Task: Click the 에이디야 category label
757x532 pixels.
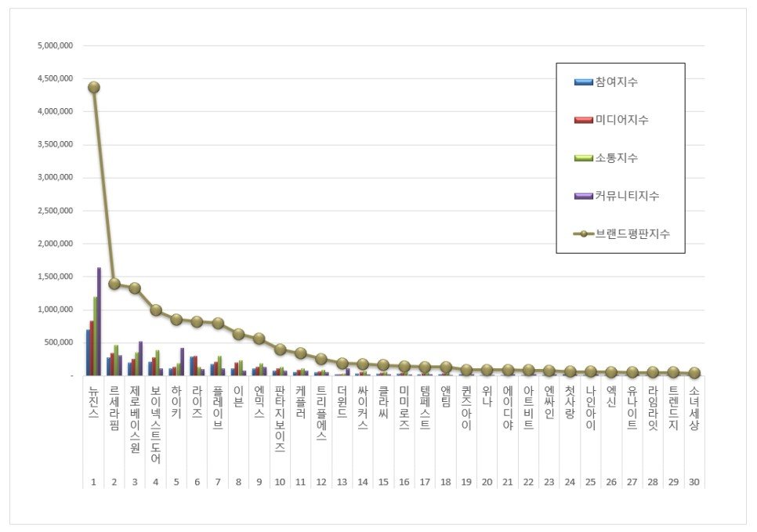Action: [x=508, y=407]
